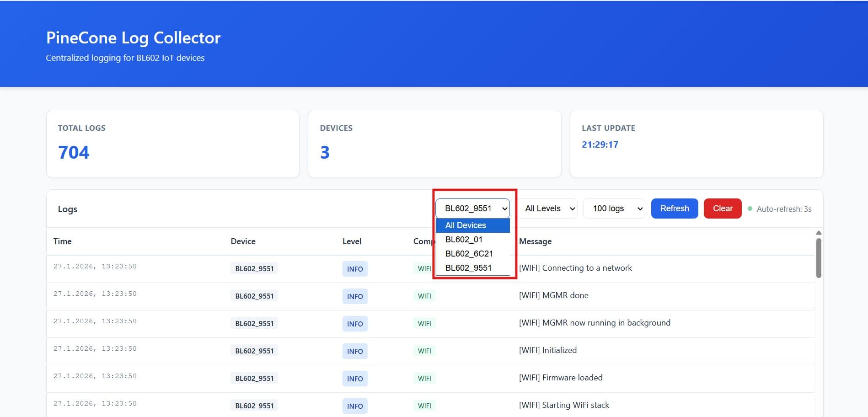Viewport: 868px width, 417px height.
Task: Open the All Levels filter dropdown
Action: [548, 208]
